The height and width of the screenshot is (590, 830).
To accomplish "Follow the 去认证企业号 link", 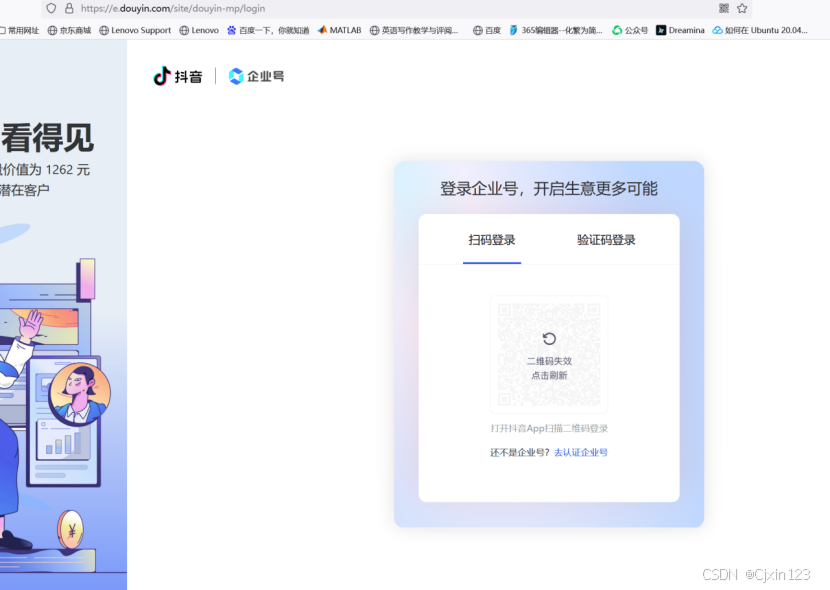I will point(581,452).
